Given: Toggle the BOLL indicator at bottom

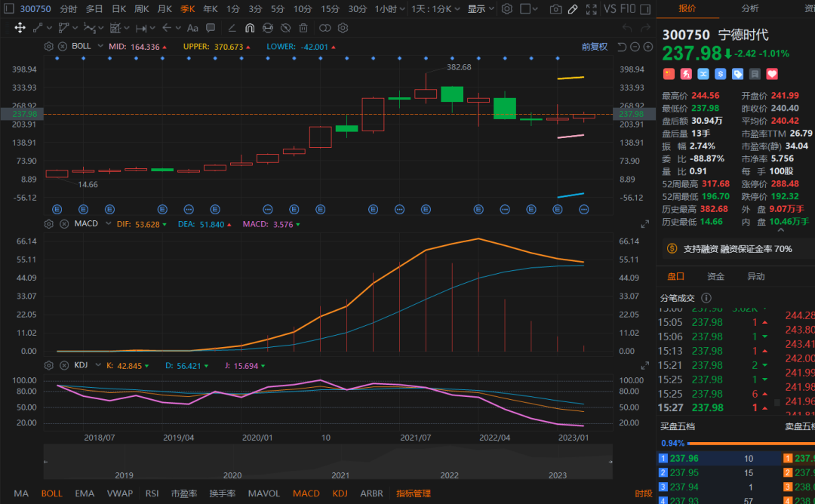Looking at the screenshot, I should coord(51,493).
